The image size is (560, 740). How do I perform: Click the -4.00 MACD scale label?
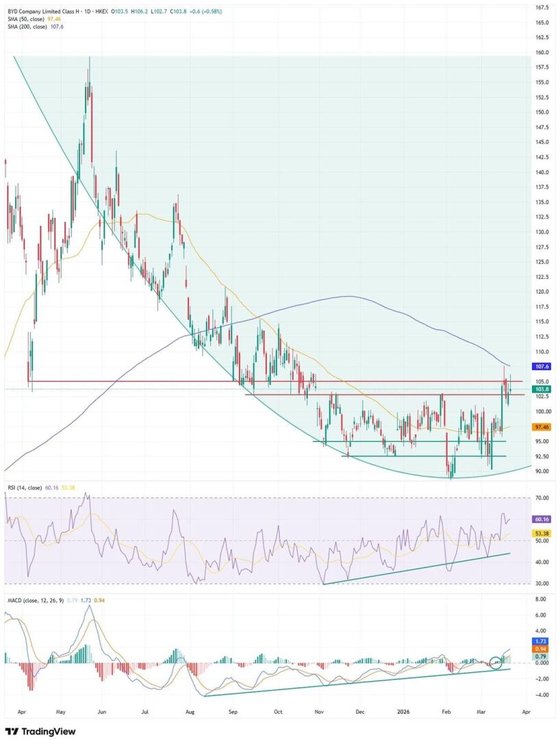(x=541, y=695)
